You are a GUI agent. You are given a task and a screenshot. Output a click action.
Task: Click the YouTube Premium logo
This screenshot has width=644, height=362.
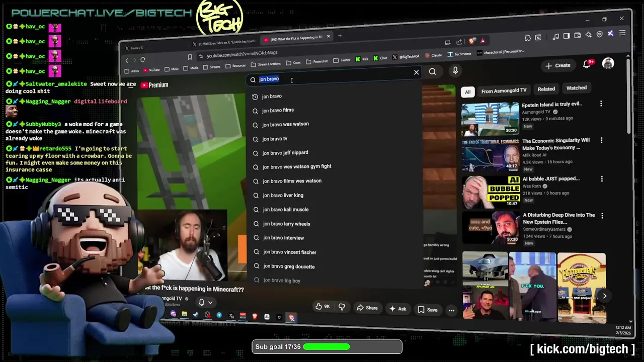tap(154, 85)
